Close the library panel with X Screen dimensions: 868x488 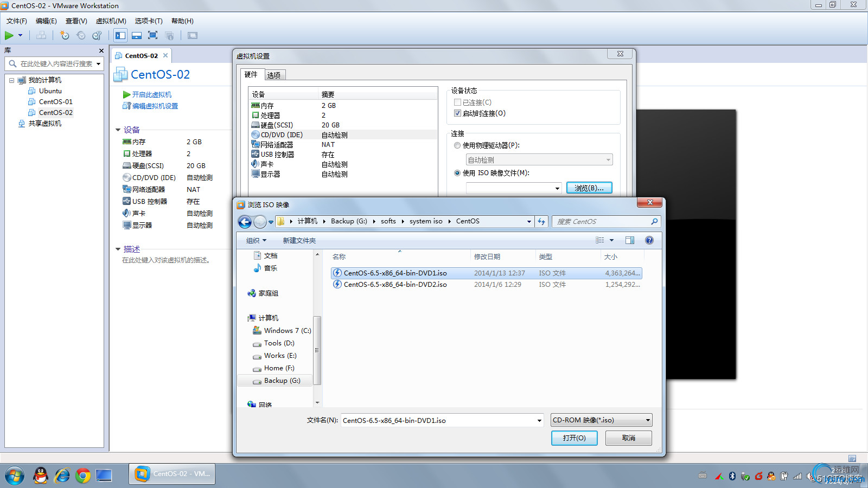point(101,50)
